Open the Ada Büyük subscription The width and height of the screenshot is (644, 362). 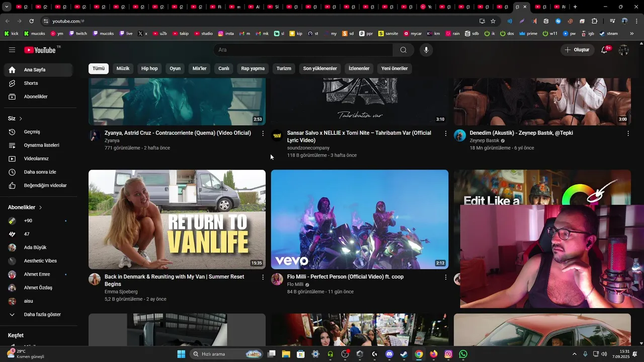click(38, 247)
